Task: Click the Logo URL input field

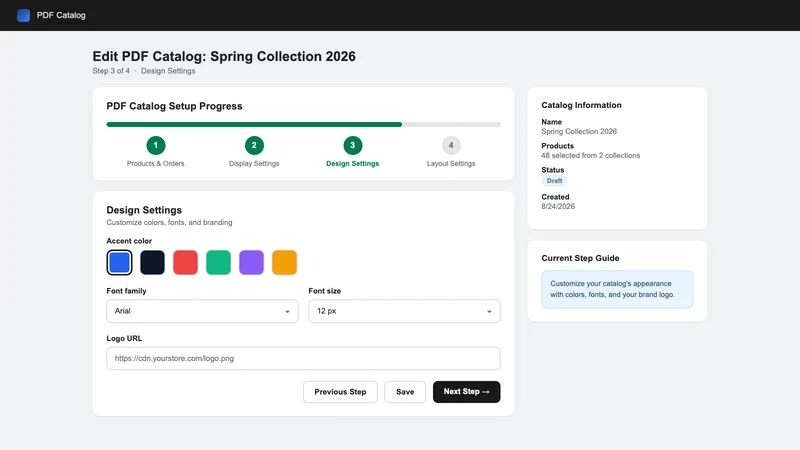Action: pos(303,358)
